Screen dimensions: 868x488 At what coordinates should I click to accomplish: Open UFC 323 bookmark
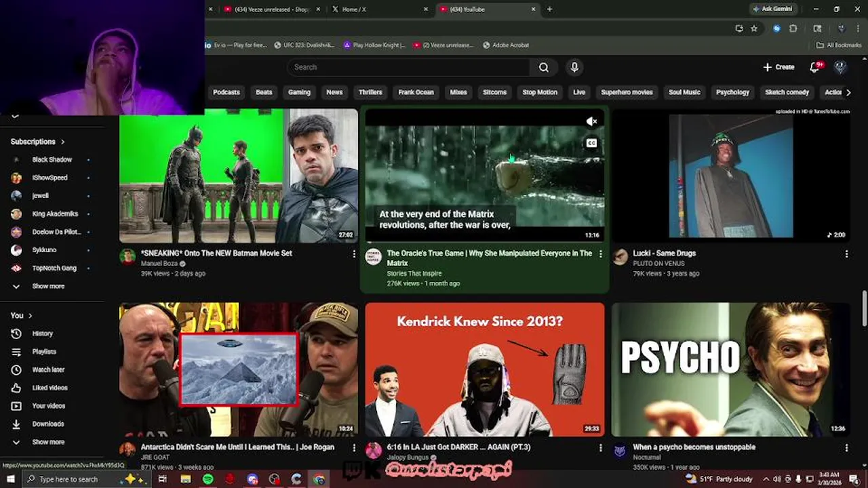coord(304,45)
